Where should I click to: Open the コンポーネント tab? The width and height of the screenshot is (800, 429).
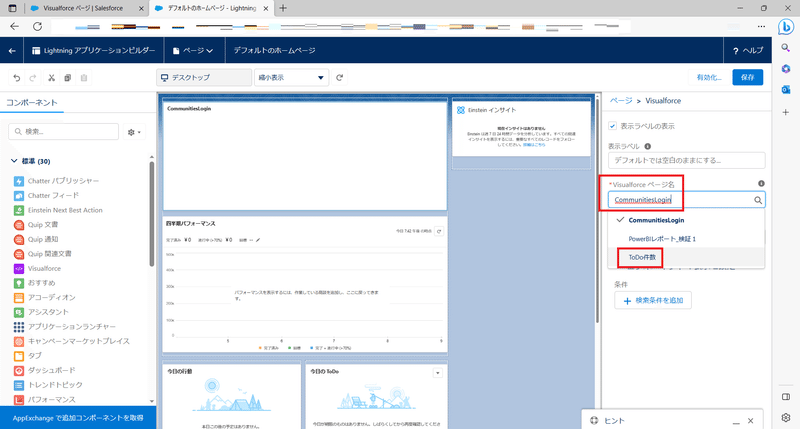32,103
